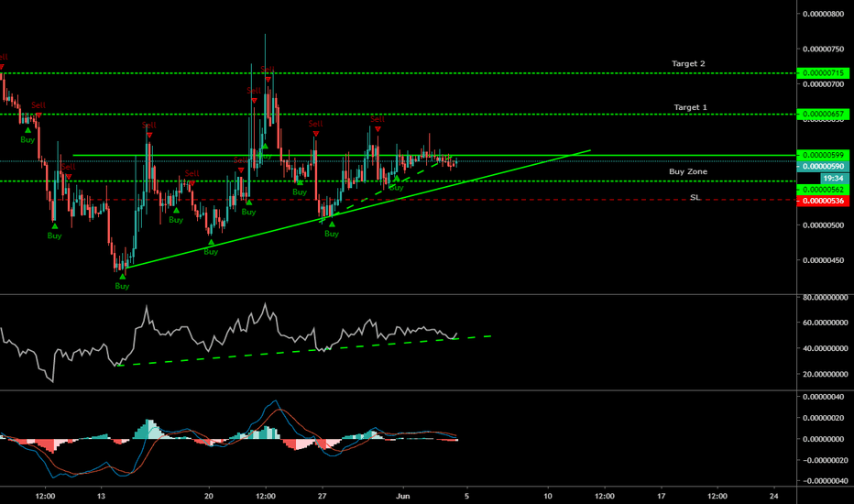Select the SL text label
Image resolution: width=854 pixels, height=504 pixels.
(695, 197)
